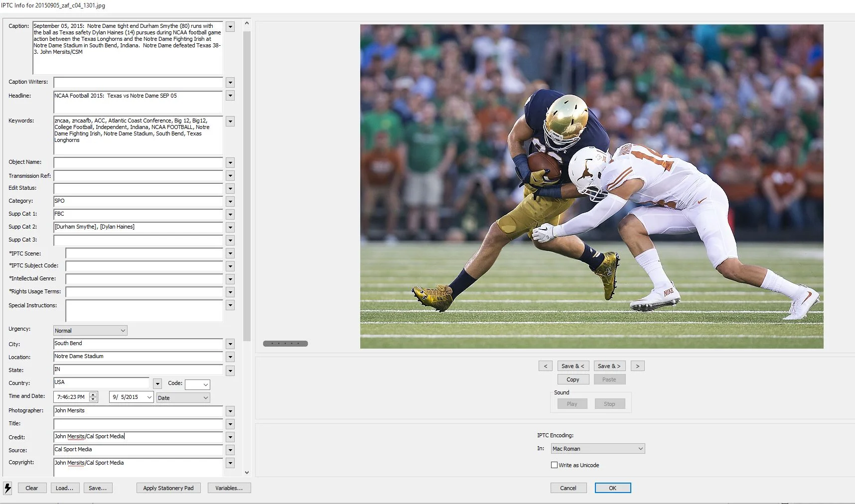Open the IPTC Subject Code dropdown arrow
Image resolution: width=855 pixels, height=504 pixels.
230,266
